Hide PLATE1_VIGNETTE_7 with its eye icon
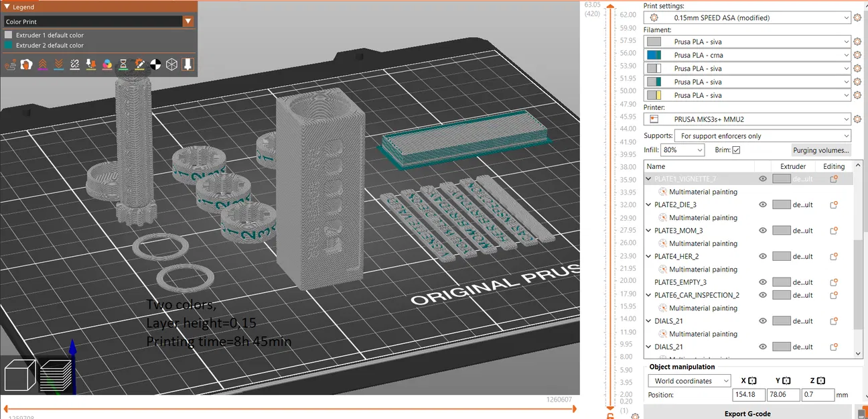 click(763, 179)
